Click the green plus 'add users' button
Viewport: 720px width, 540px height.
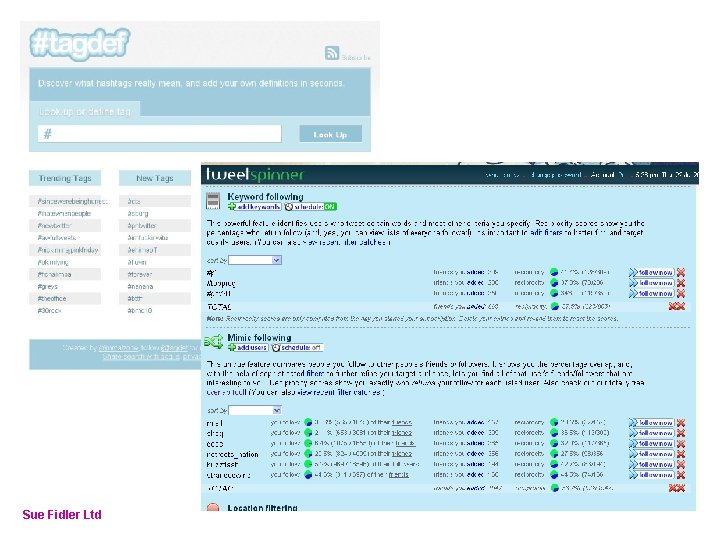[x=248, y=348]
